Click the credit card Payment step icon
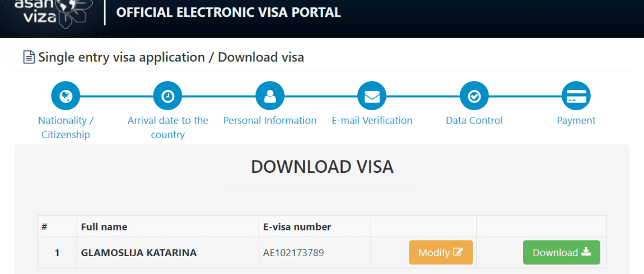The image size is (644, 274). tap(576, 96)
